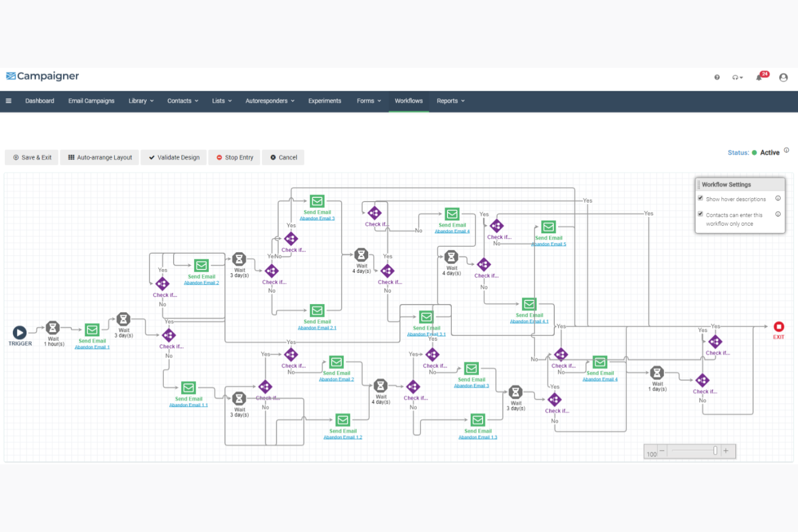Open the Dashboard menu item
Viewport: 798px width, 532px height.
(x=39, y=101)
